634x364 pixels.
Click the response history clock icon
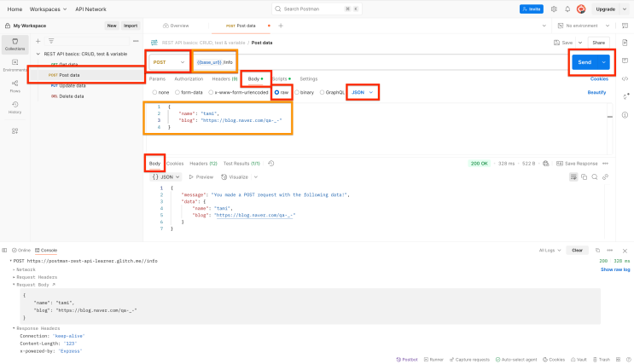[270, 163]
